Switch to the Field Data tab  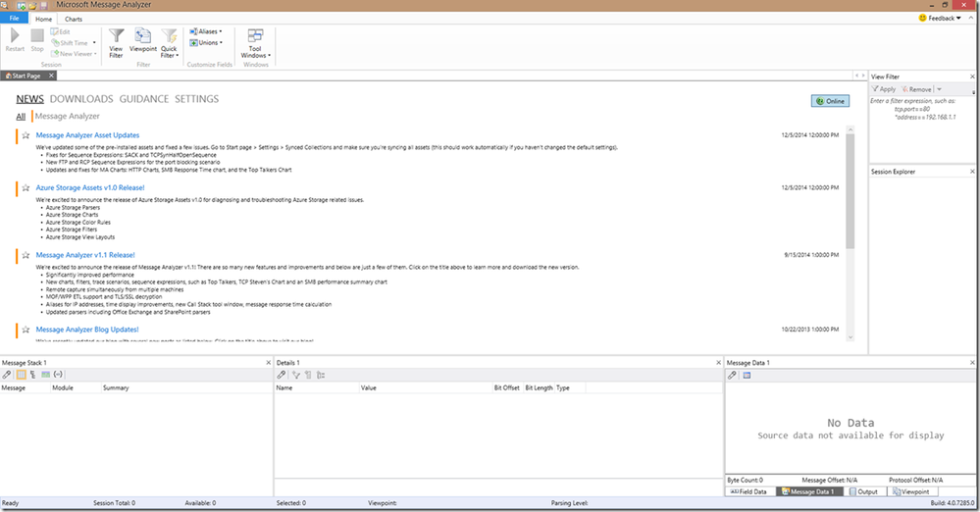tap(749, 492)
